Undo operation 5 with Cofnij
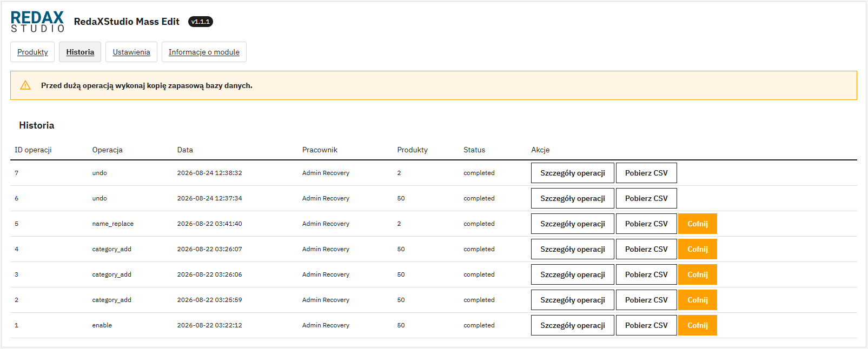Screen dimensions: 868x349 point(698,224)
